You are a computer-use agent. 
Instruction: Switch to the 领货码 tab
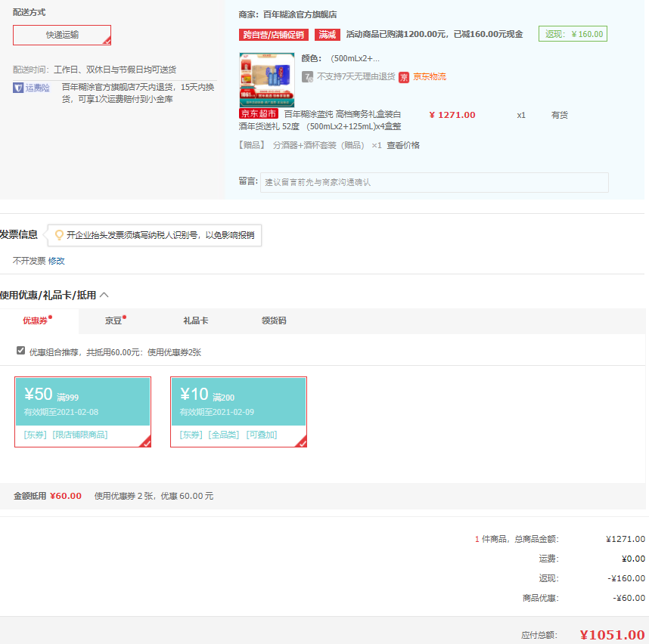pyautogui.click(x=274, y=320)
